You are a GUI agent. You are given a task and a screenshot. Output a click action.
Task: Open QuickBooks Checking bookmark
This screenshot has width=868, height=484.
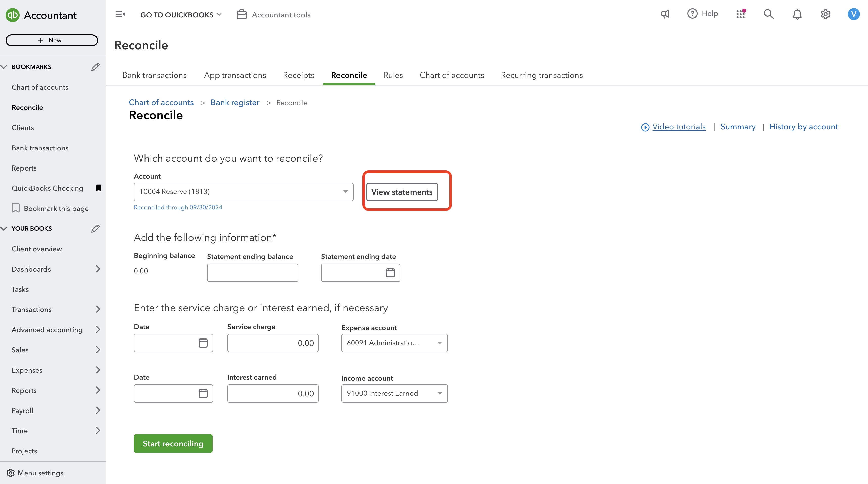pos(47,188)
